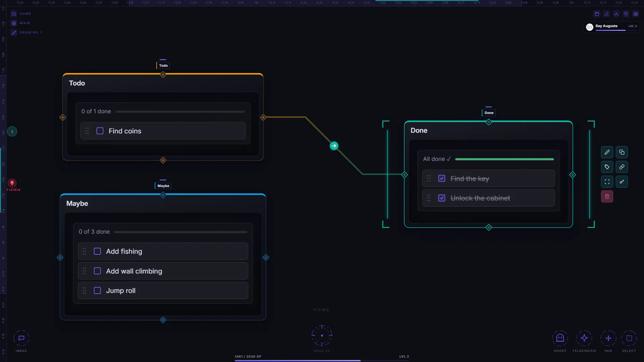Click the duplicate icon beside Done card
644x362 pixels.
coord(622,152)
